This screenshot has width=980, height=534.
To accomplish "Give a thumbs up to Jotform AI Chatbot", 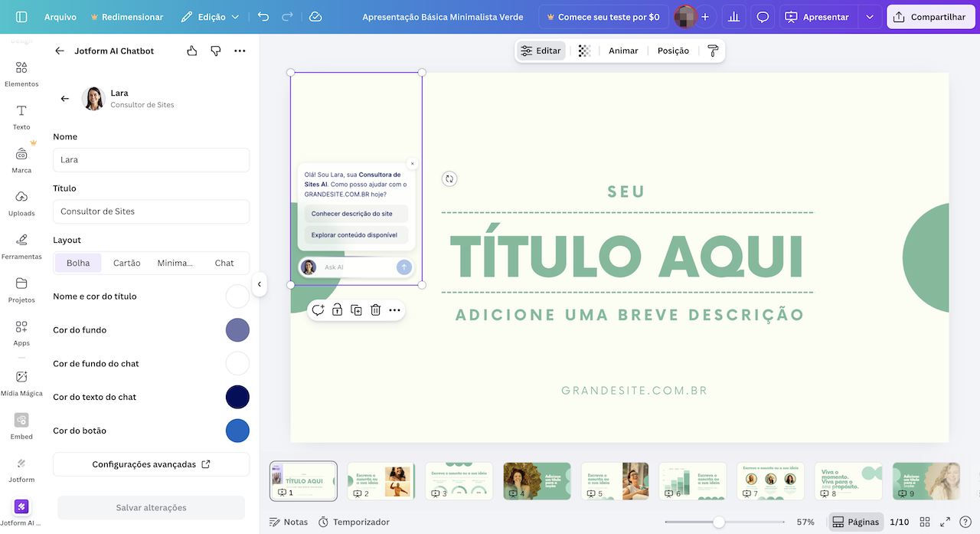I will click(x=191, y=50).
